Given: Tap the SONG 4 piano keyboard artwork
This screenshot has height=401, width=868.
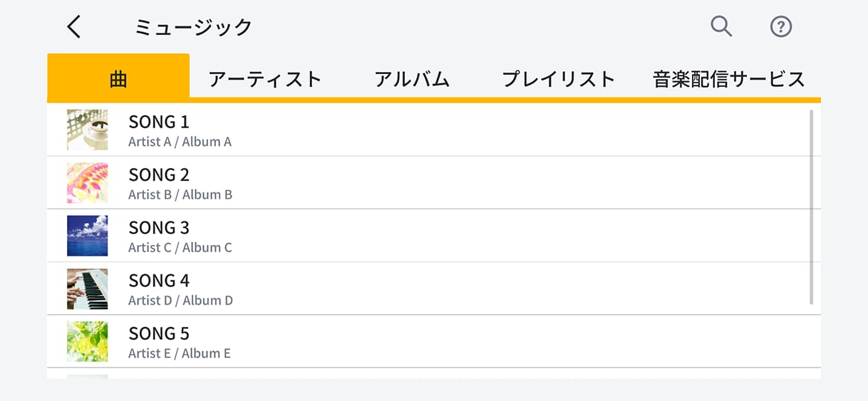Looking at the screenshot, I should tap(88, 288).
